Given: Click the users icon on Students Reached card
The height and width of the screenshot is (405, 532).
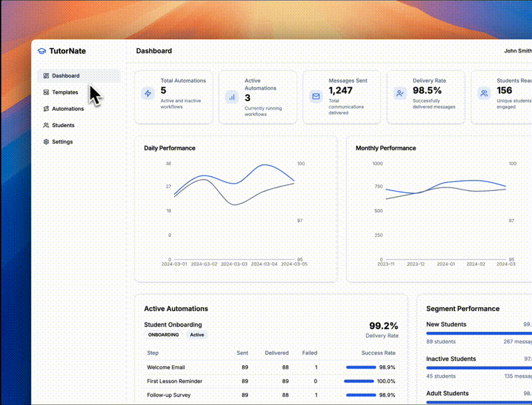Looking at the screenshot, I should [484, 93].
